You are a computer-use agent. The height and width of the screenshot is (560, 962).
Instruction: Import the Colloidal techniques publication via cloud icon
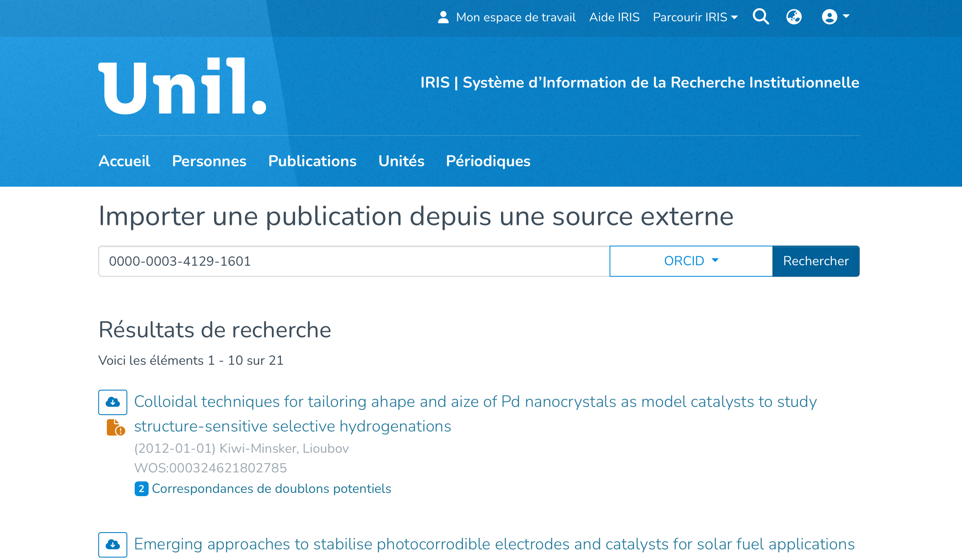(113, 402)
